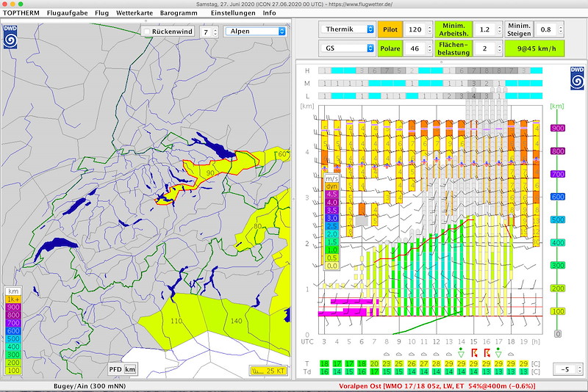The width and height of the screenshot is (588, 392).
Task: Click the cumulus cloud symbol at 18 UTC
Action: 511,354
